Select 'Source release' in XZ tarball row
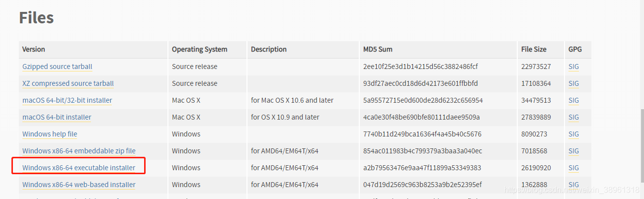Image resolution: width=644 pixels, height=199 pixels. pos(195,83)
